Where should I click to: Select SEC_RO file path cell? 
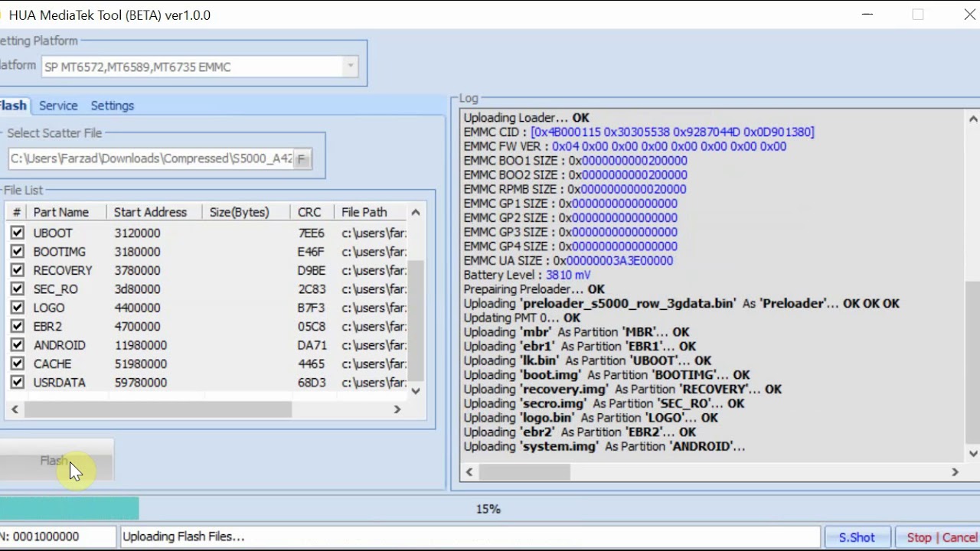click(374, 289)
